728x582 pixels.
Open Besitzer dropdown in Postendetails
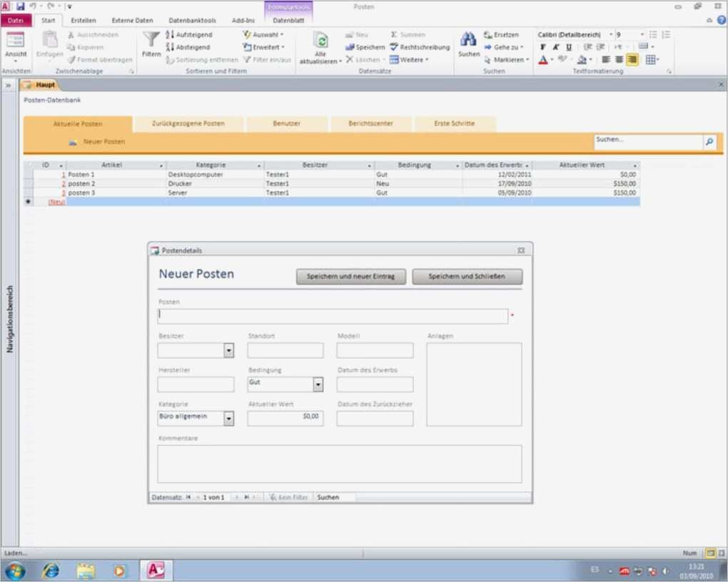point(228,350)
